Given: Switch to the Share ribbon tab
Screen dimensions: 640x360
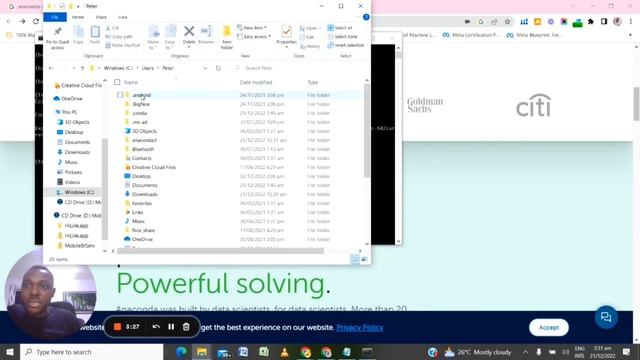Looking at the screenshot, I should point(101,17).
